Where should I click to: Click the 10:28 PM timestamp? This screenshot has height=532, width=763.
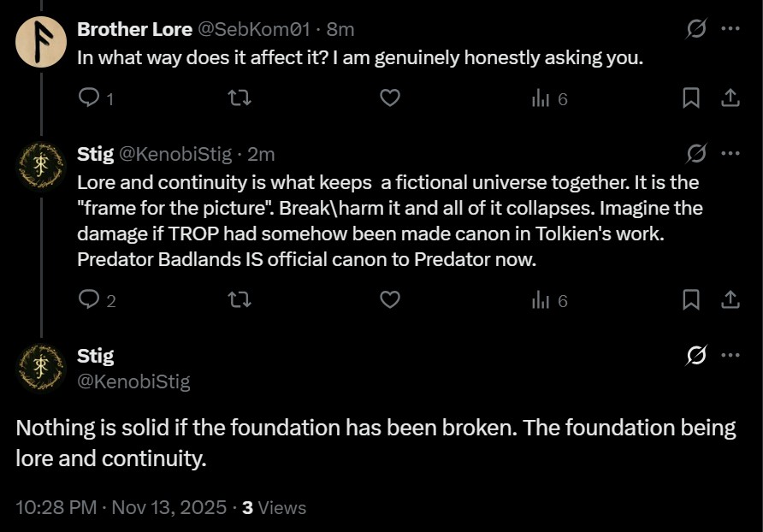[x=56, y=507]
